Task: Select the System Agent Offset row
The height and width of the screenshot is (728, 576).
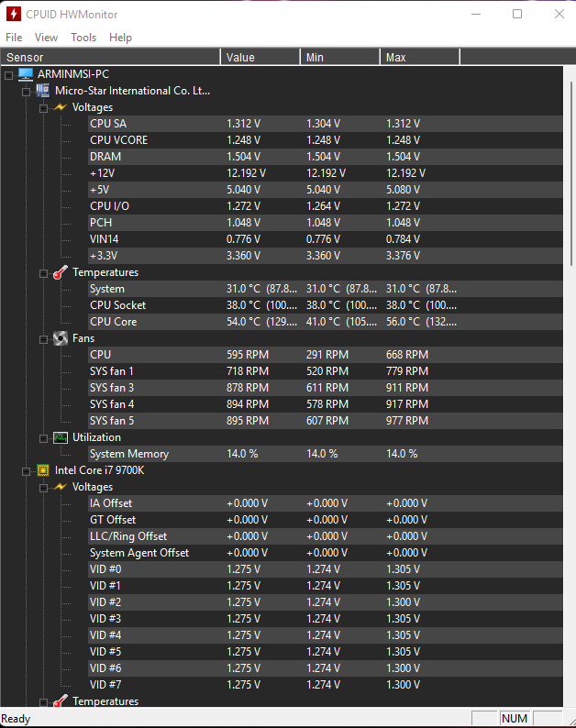Action: [326, 553]
